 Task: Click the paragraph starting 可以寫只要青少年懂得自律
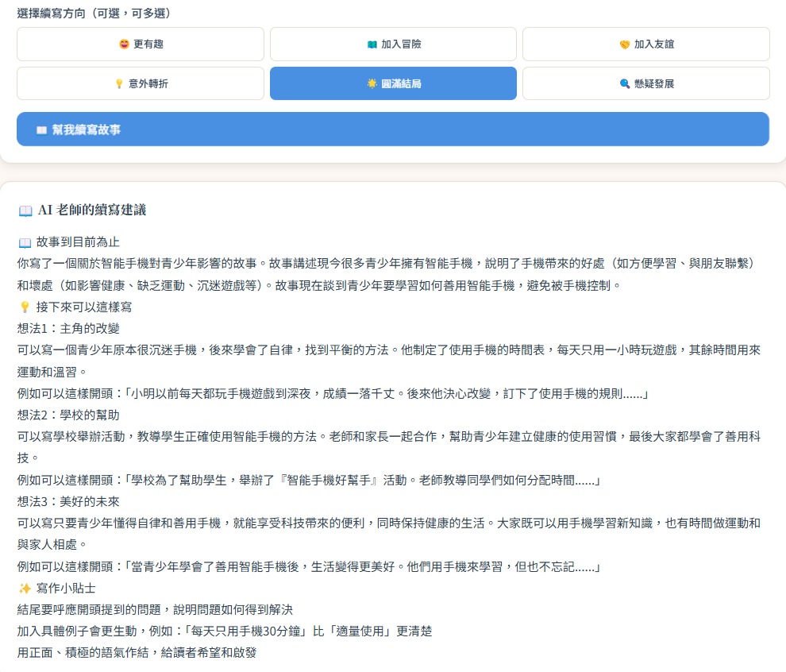(x=389, y=534)
